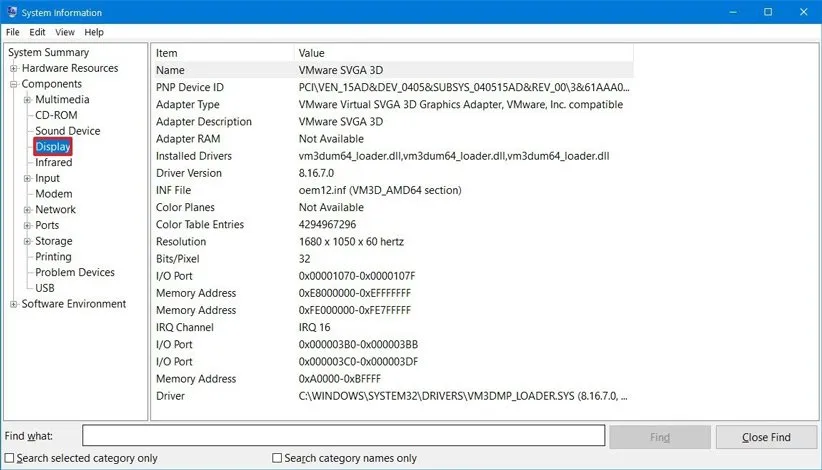Select Problem Devices in the tree
This screenshot has width=822, height=470.
tap(74, 272)
